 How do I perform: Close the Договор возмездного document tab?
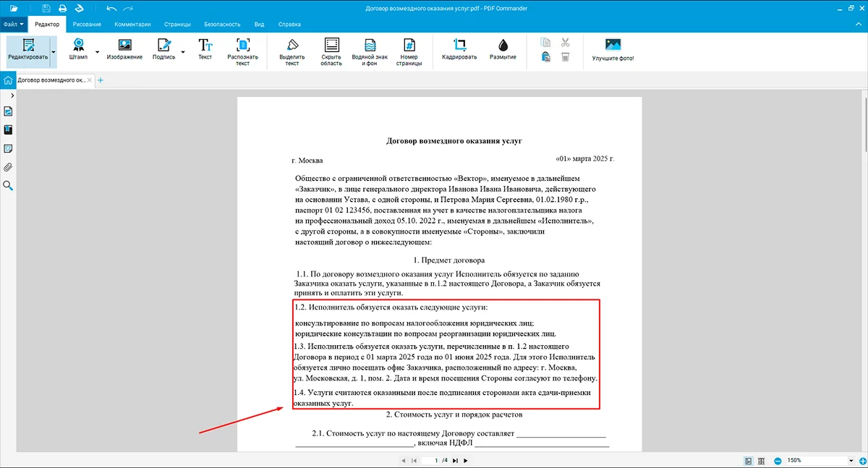click(x=90, y=80)
